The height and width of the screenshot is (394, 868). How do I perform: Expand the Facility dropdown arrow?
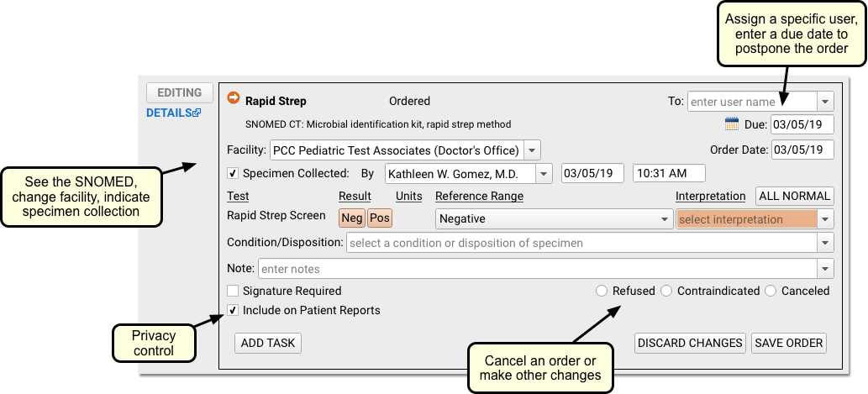(x=532, y=150)
